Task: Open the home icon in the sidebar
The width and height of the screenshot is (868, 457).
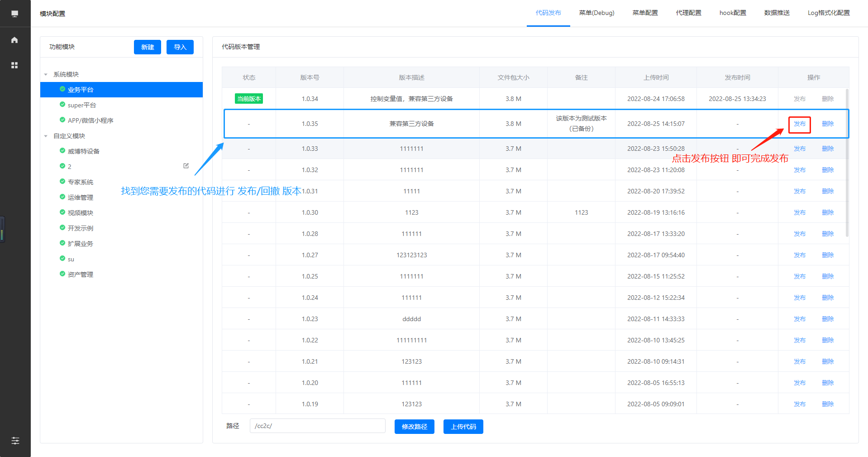Action: click(14, 40)
